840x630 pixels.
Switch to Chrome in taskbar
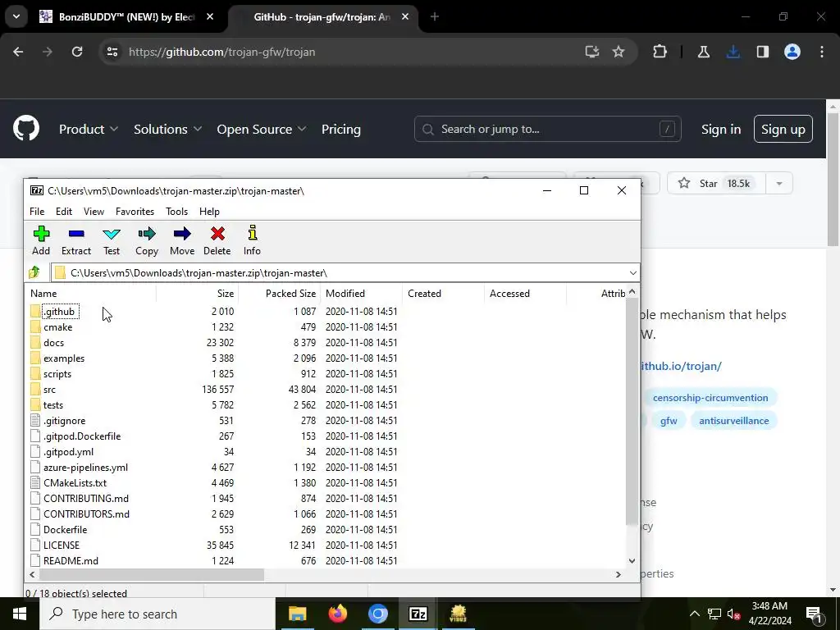377,614
